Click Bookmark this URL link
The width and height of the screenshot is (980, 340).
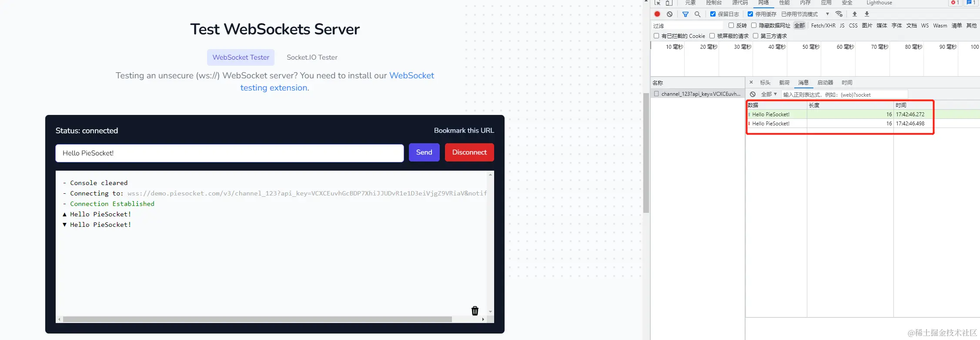464,131
